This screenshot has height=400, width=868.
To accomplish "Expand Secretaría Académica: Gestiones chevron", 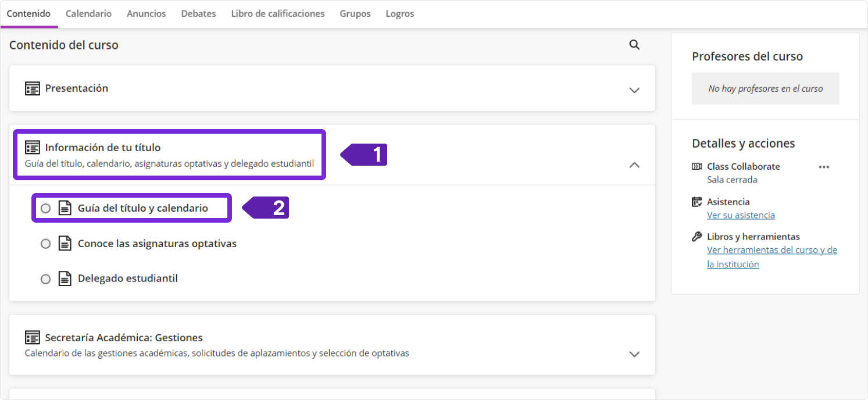I will (x=634, y=353).
